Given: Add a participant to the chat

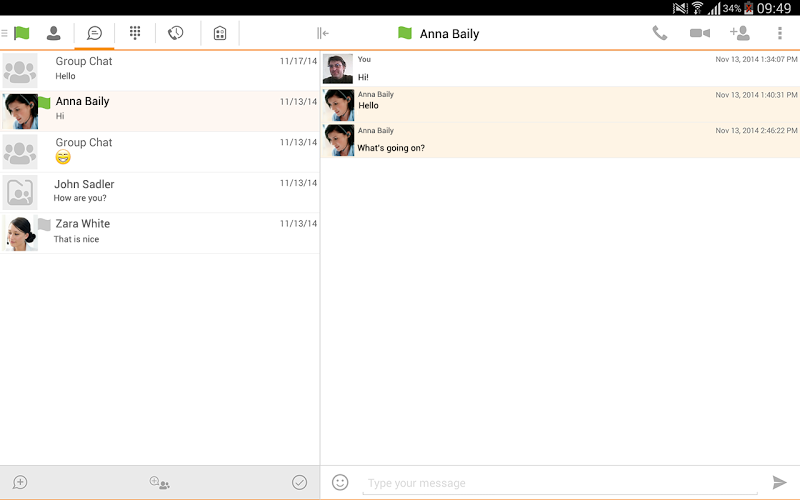Looking at the screenshot, I should click(740, 33).
